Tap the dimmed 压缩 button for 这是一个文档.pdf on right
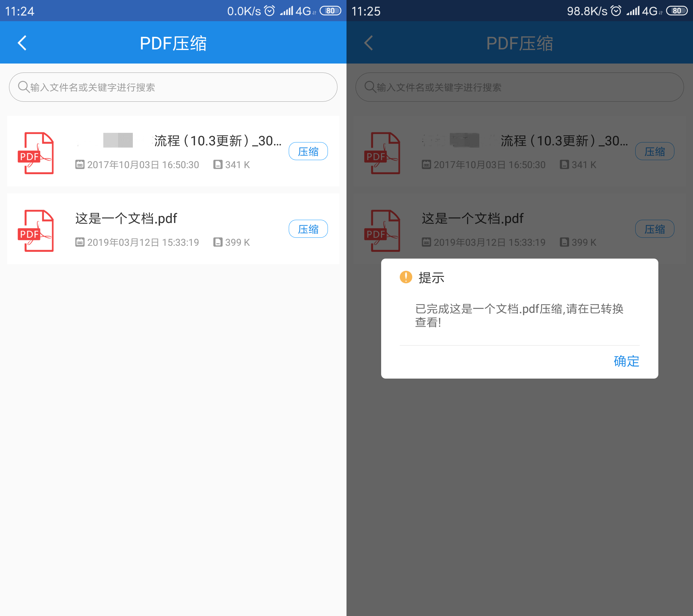This screenshot has width=693, height=616. click(x=654, y=229)
